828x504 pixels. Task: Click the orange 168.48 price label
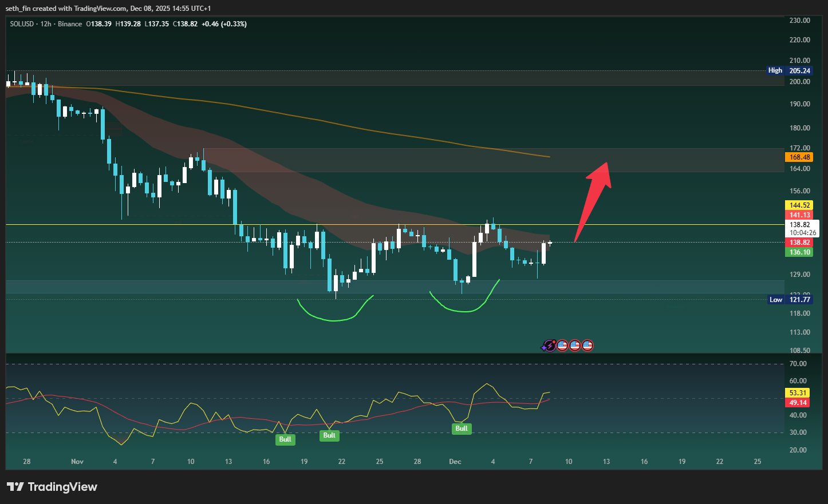coord(799,157)
